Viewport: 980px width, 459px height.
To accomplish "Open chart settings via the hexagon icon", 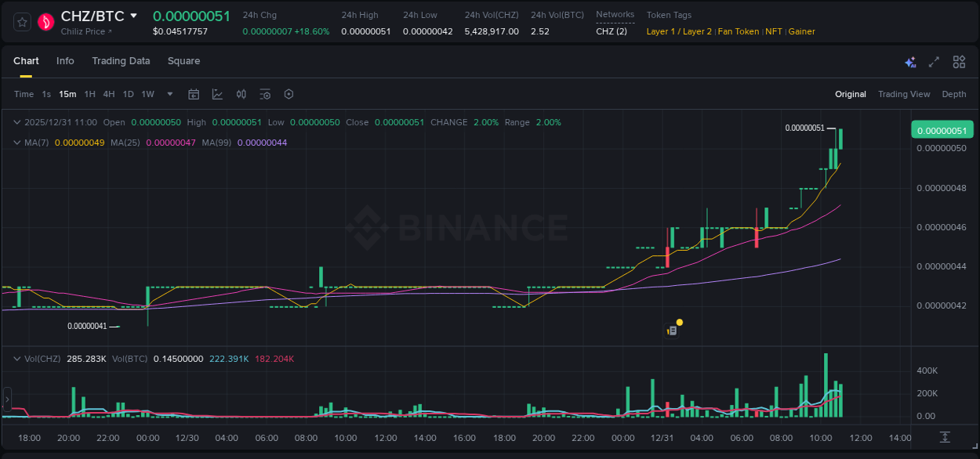I will coord(289,94).
